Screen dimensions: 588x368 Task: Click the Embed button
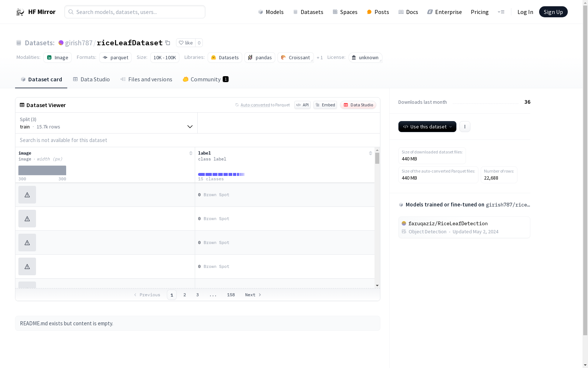point(325,105)
